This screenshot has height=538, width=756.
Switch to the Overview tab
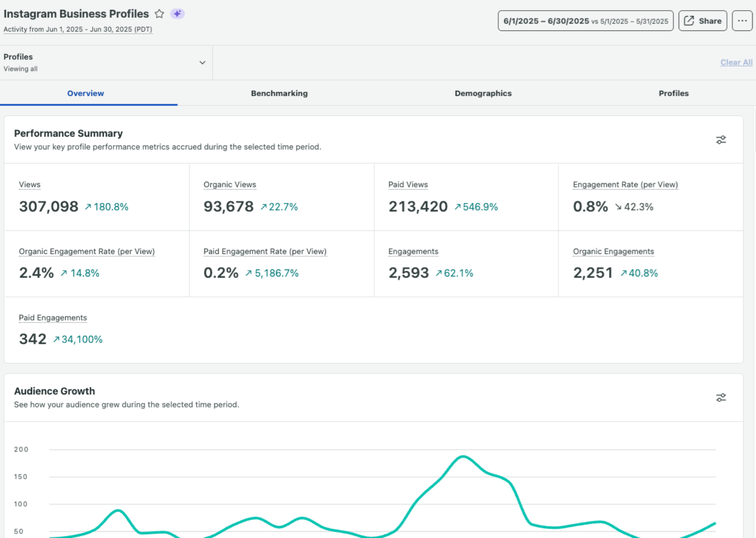(86, 93)
